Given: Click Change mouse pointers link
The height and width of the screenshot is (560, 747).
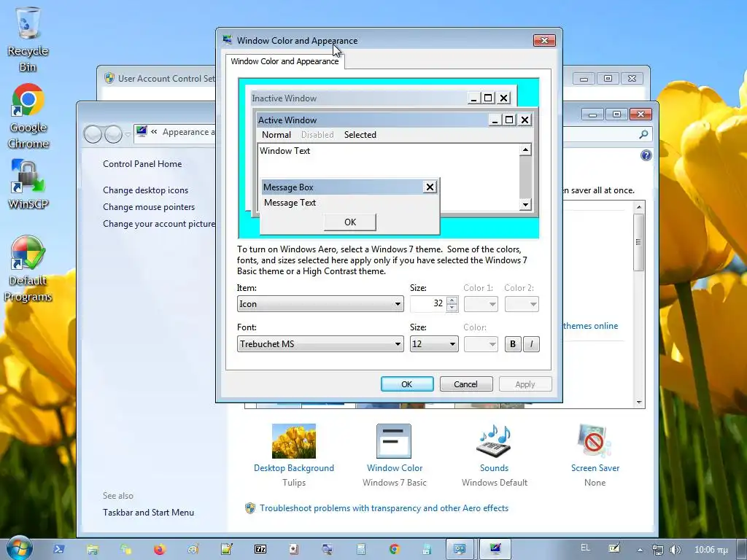Looking at the screenshot, I should (149, 206).
